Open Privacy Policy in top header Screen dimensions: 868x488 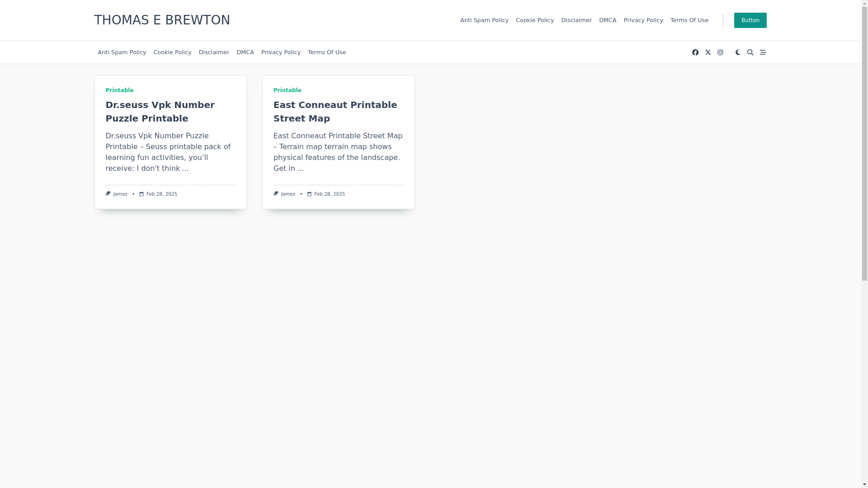[x=643, y=20]
